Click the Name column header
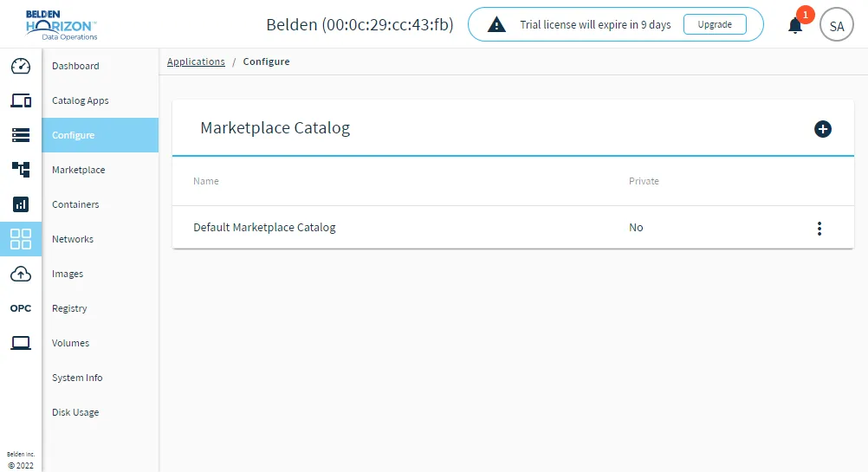The height and width of the screenshot is (472, 868). point(206,181)
